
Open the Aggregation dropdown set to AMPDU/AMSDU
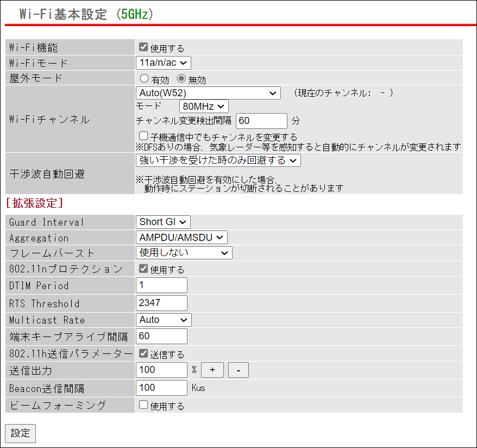coord(181,237)
